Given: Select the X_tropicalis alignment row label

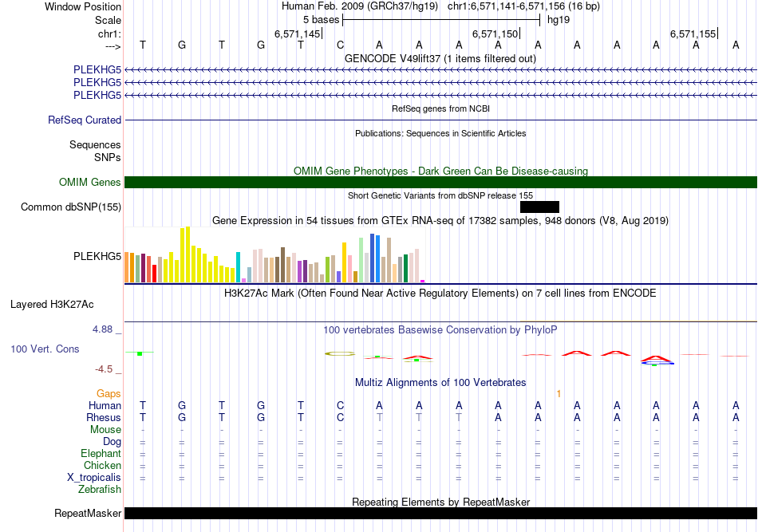Looking at the screenshot, I should 94,478.
